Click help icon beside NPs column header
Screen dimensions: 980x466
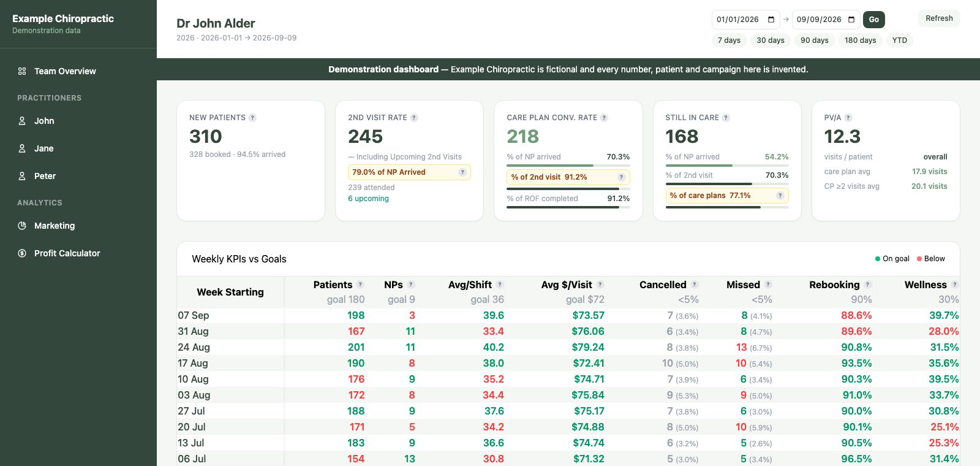click(x=411, y=285)
